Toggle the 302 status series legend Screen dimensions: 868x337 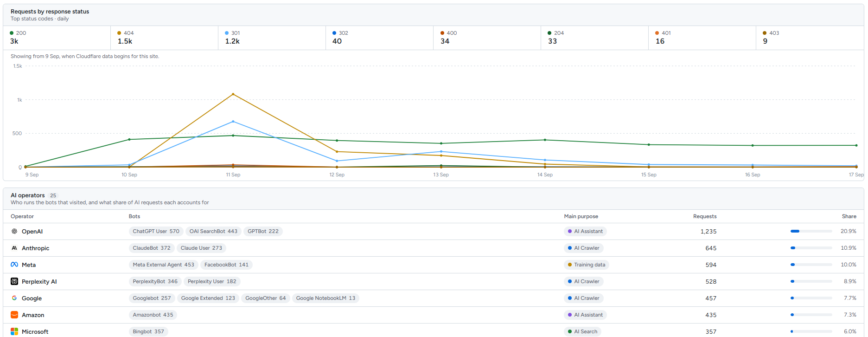pyautogui.click(x=380, y=38)
